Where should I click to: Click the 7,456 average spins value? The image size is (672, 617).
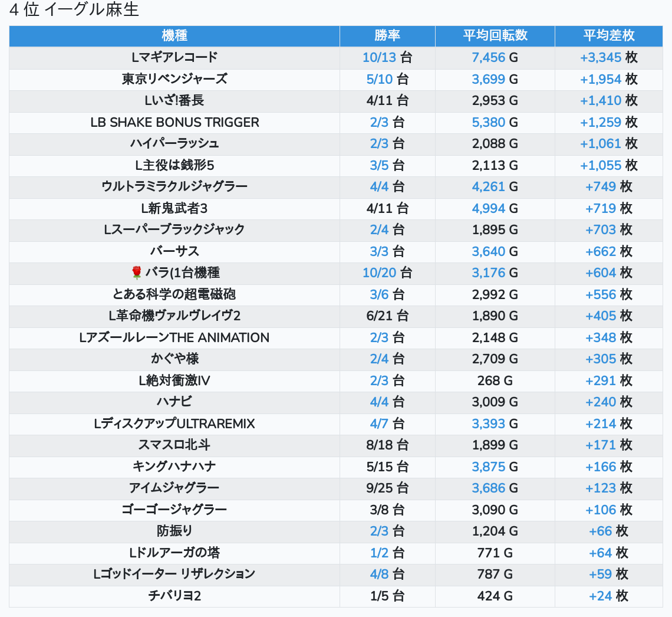[x=488, y=57]
